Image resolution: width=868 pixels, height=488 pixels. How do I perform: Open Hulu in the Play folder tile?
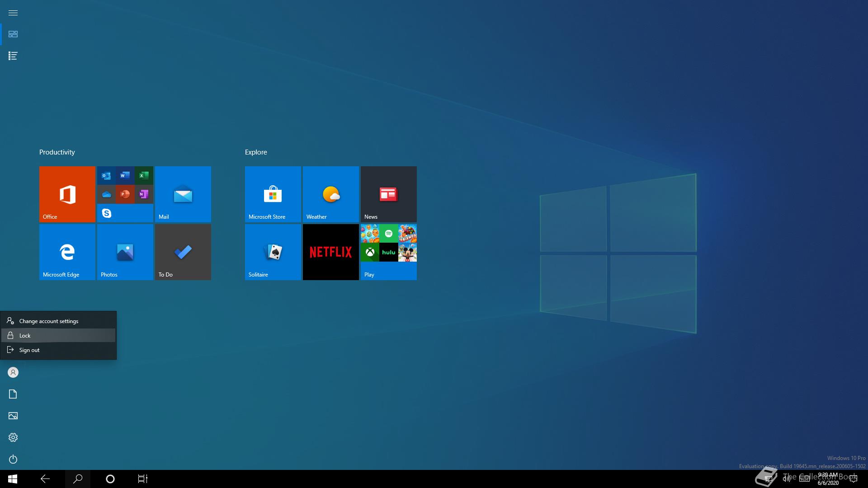click(389, 252)
